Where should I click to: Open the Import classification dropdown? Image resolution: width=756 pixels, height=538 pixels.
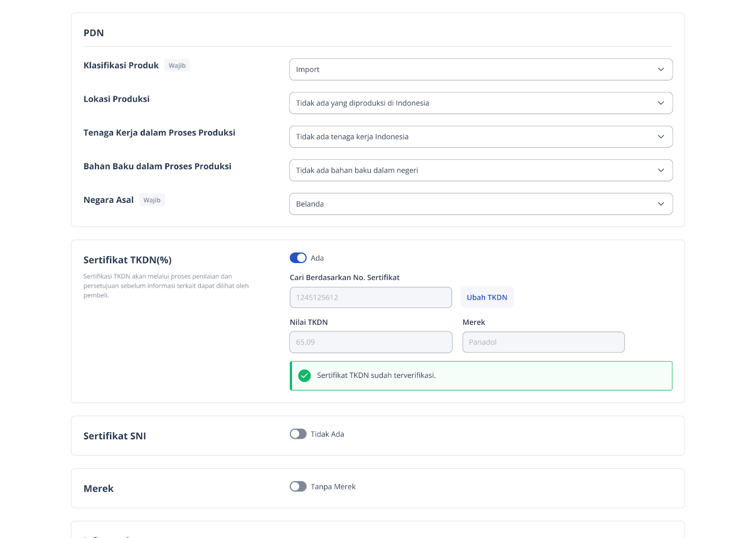pos(472,69)
